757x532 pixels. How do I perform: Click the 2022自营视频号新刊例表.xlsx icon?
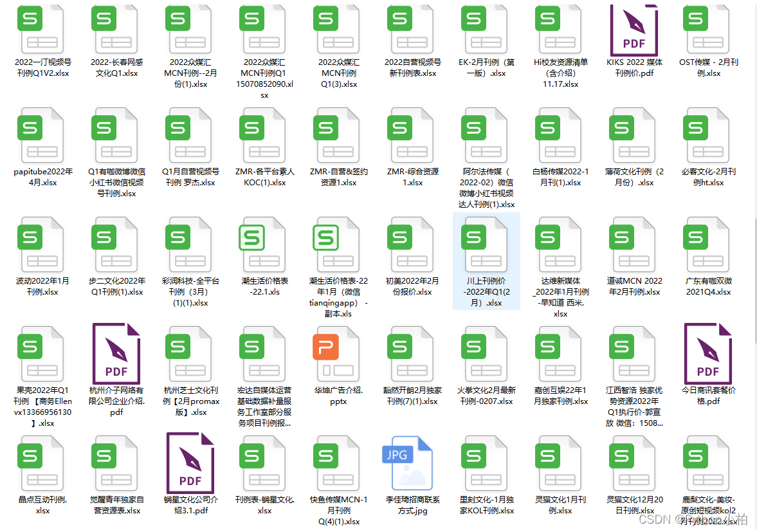coord(410,29)
